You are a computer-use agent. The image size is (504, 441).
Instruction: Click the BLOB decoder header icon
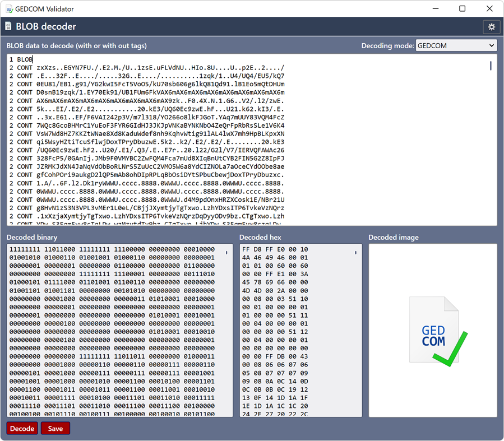point(8,26)
